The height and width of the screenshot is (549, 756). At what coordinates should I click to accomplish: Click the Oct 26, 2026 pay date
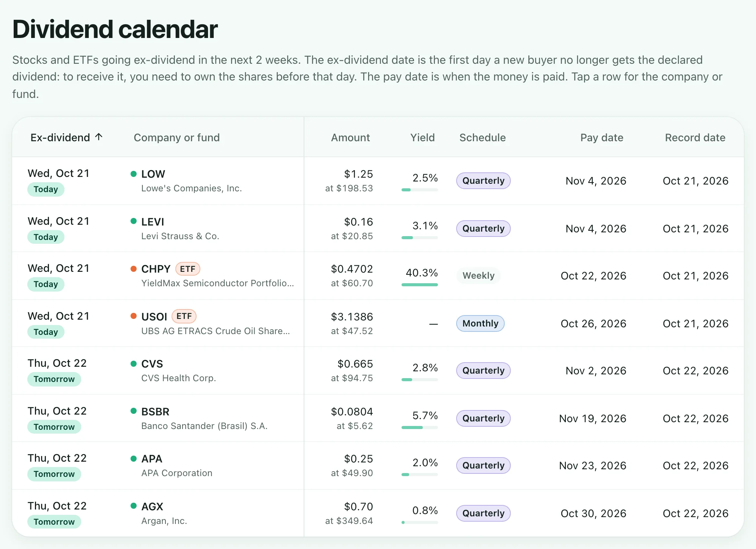pos(593,323)
